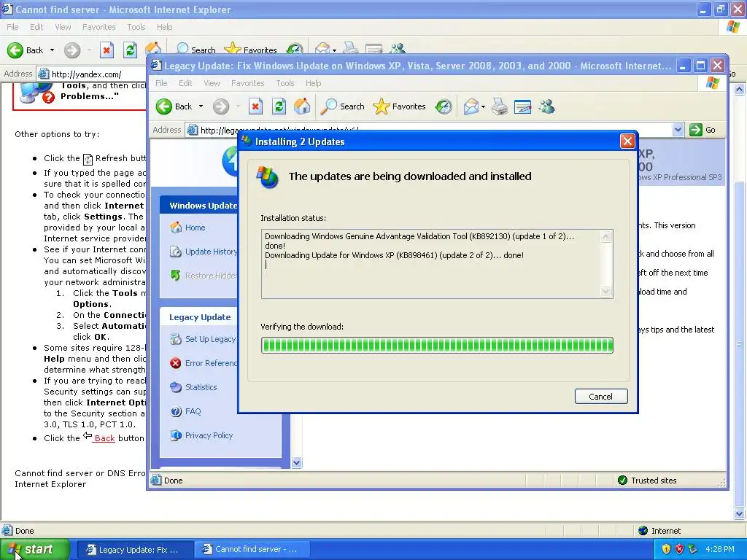Viewport: 747px width, 560px height.
Task: Click Mail icon in Legacy Update window
Action: point(471,106)
